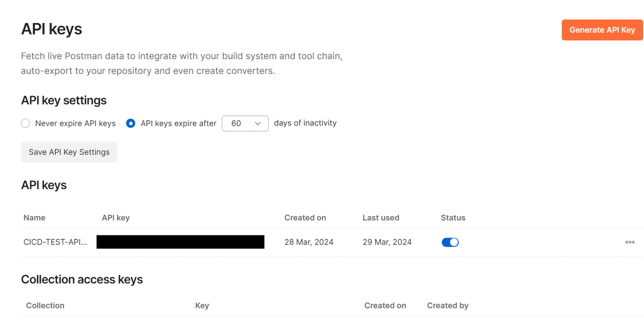Click the Created by column header
This screenshot has height=323, width=644.
coord(448,305)
